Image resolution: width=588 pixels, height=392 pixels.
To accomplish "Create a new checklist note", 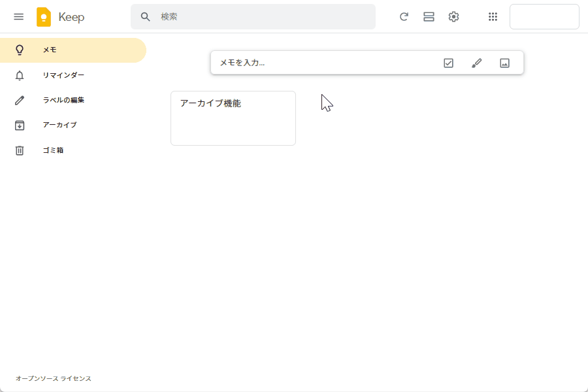I will pyautogui.click(x=448, y=63).
